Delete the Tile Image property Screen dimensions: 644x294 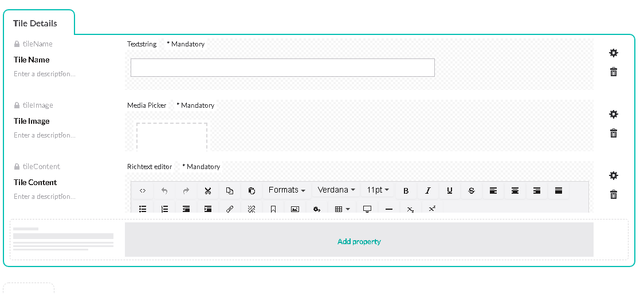click(614, 133)
